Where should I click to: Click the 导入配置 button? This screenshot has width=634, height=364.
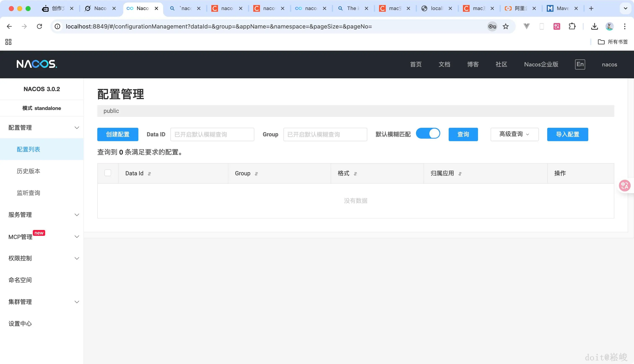coord(568,134)
